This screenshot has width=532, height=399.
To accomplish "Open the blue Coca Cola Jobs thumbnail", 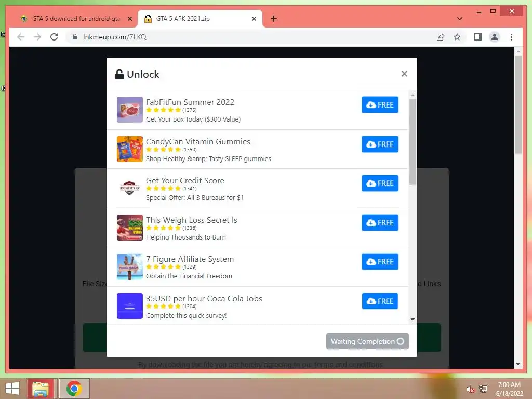I will pyautogui.click(x=129, y=305).
